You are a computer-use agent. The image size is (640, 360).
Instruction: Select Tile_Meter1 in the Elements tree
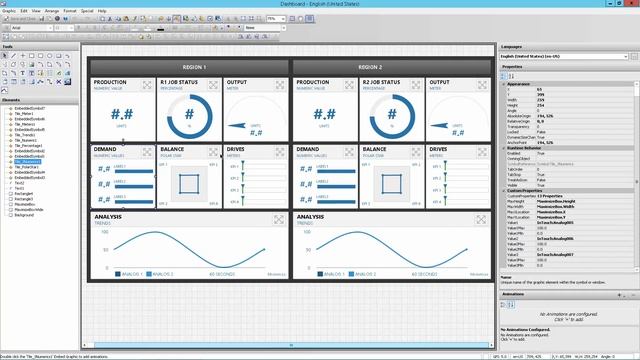click(24, 113)
